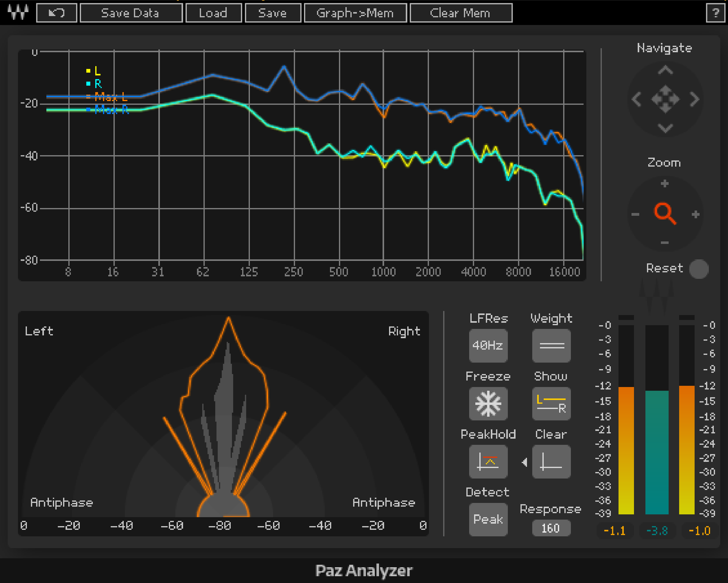728x583 pixels.
Task: Change the LFRes 40Hz setting
Action: pyautogui.click(x=488, y=346)
